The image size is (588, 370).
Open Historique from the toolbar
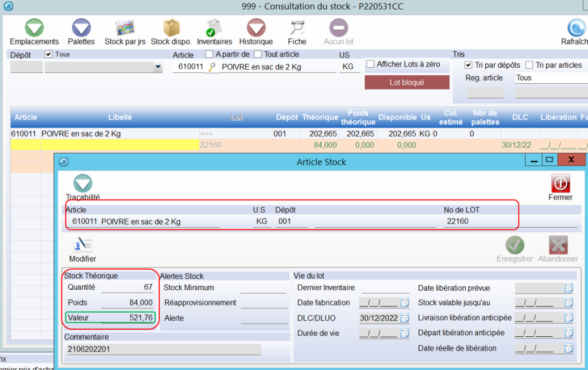click(x=256, y=28)
